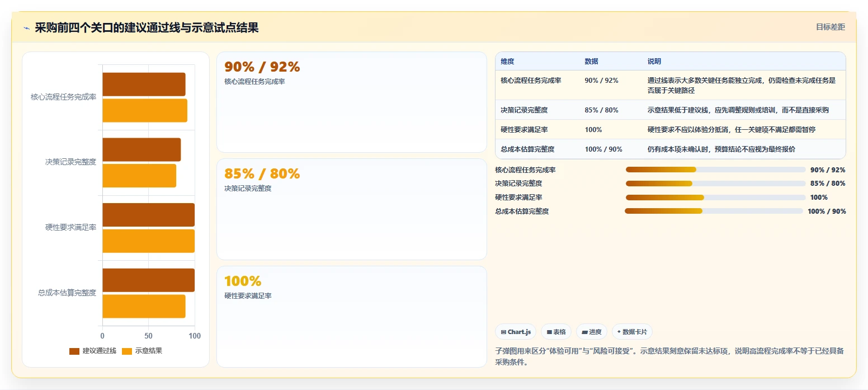This screenshot has height=390, width=868.
Task: Click the 总成本估算完整度 progress bar
Action: click(714, 211)
